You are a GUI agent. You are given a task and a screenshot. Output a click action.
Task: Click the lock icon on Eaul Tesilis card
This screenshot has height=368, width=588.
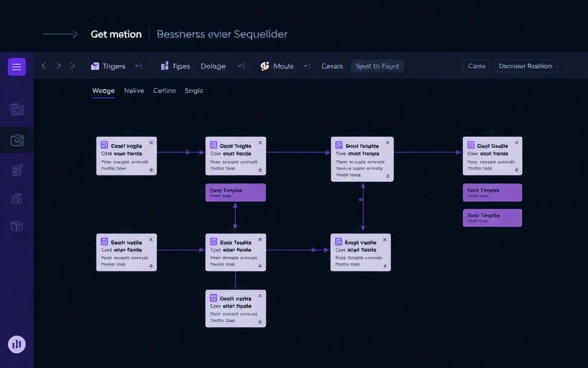tap(260, 266)
